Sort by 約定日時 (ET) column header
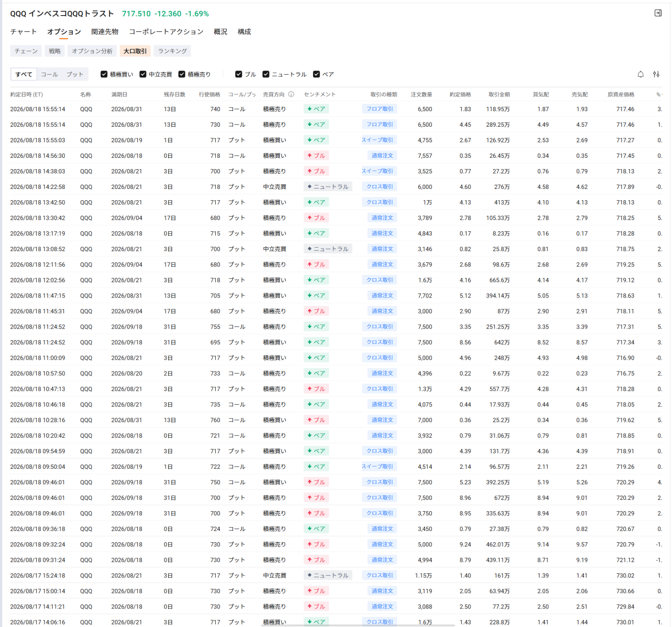The height and width of the screenshot is (627, 672). 26,94
